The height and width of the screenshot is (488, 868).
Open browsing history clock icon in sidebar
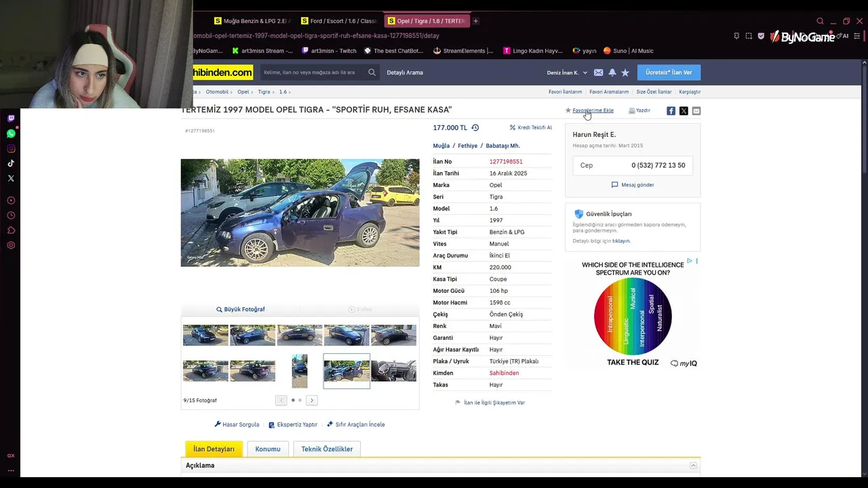coord(11,216)
